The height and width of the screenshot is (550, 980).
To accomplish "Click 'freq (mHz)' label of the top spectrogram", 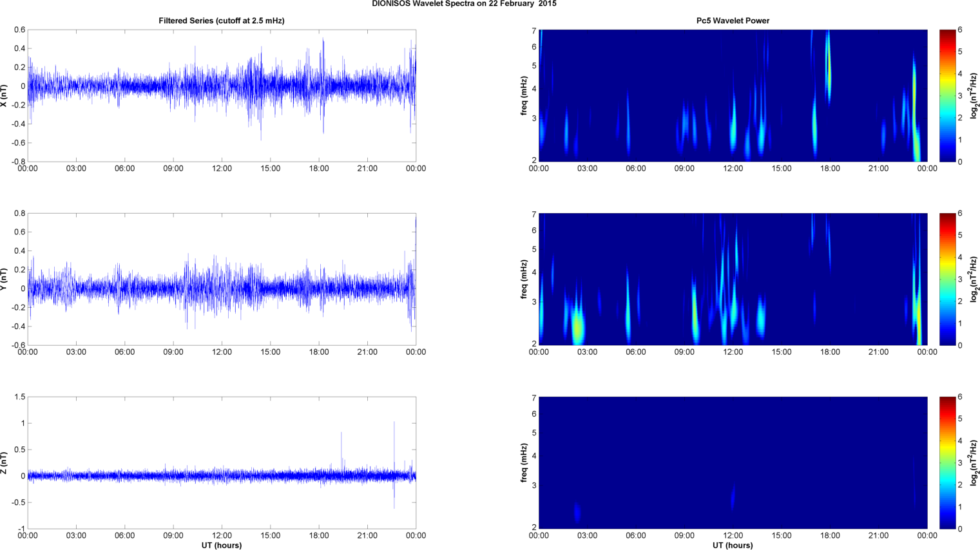I will pos(524,95).
